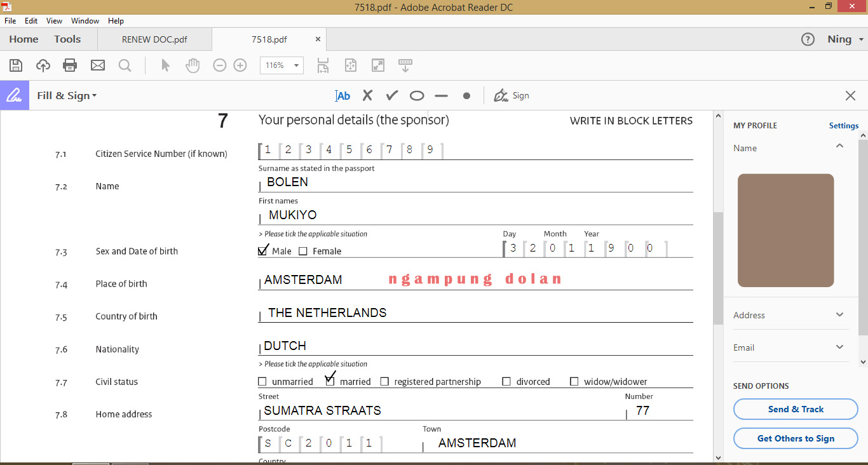
Task: Send file by email envelope icon
Action: [x=97, y=65]
